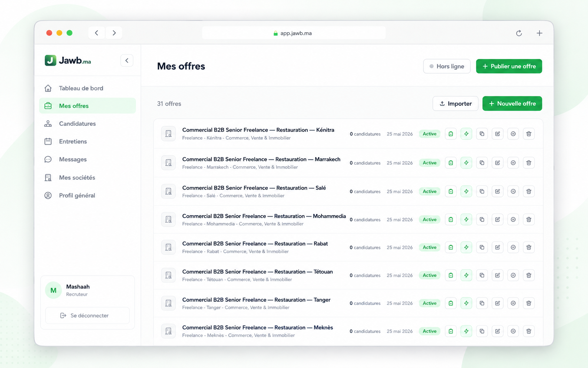
Task: Delete the Marrakech offer
Action: coord(529,163)
